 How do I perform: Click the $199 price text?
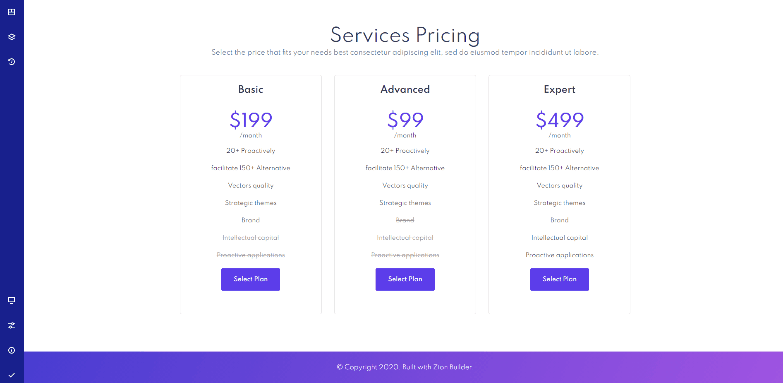click(251, 120)
